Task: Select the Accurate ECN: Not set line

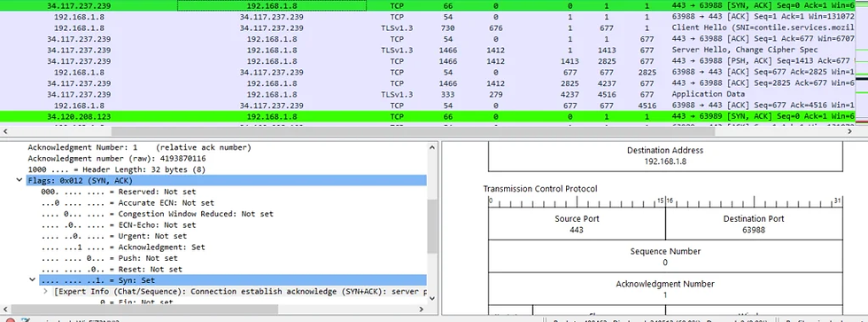Action: 128,203
